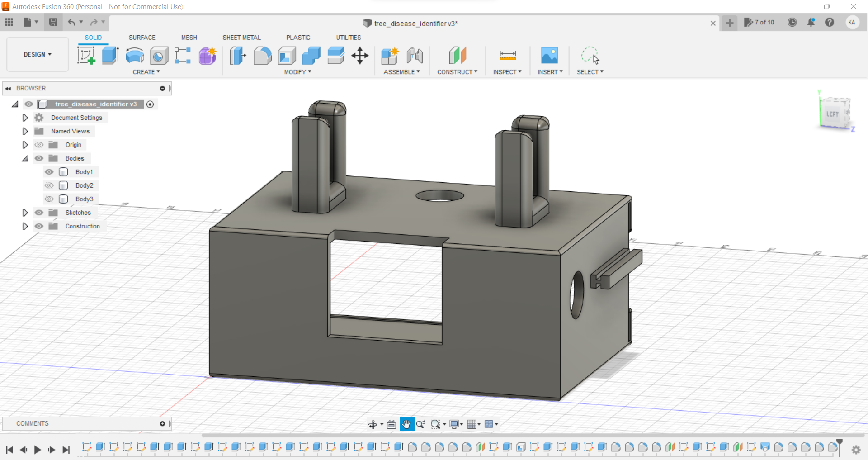Open a new design tab with plus

(x=730, y=23)
